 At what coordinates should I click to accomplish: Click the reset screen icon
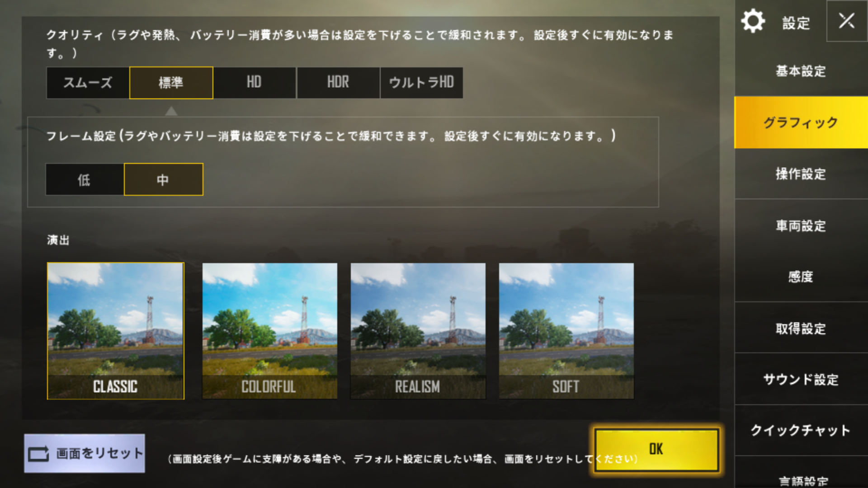[38, 454]
